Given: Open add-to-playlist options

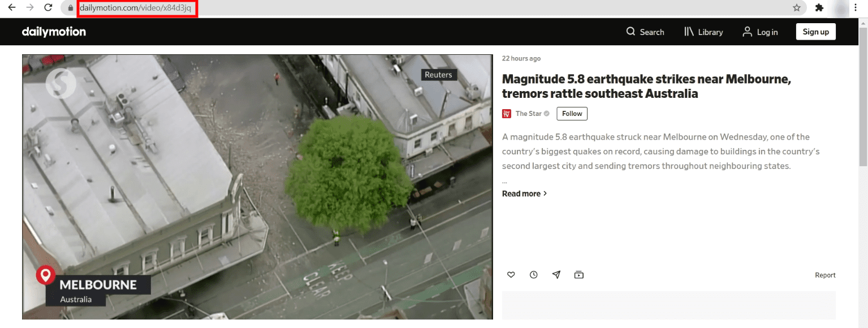Looking at the screenshot, I should coord(578,274).
